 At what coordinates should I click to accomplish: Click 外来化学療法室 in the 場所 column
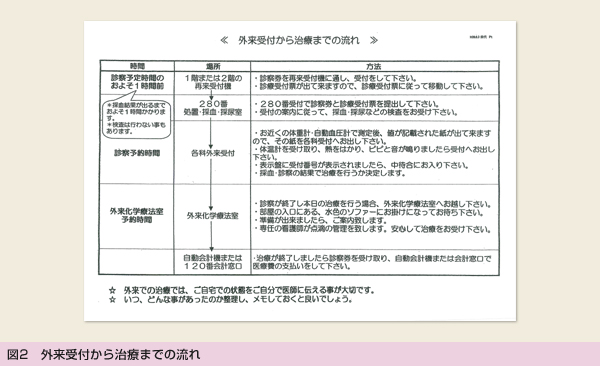click(213, 216)
